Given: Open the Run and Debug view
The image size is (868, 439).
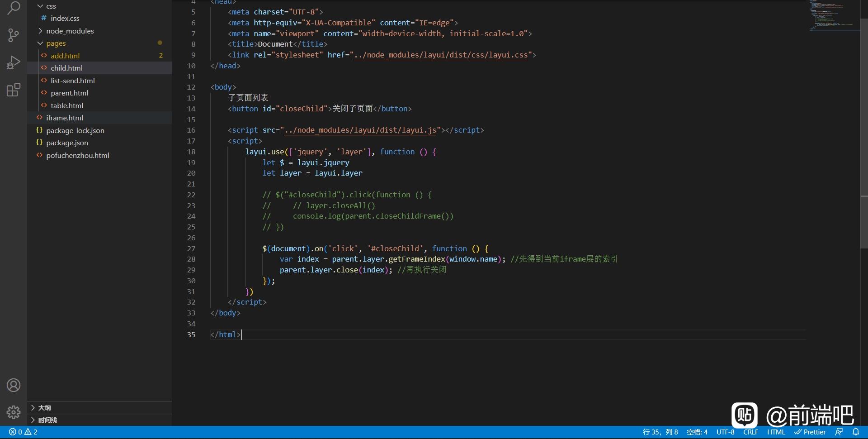Looking at the screenshot, I should tap(14, 62).
